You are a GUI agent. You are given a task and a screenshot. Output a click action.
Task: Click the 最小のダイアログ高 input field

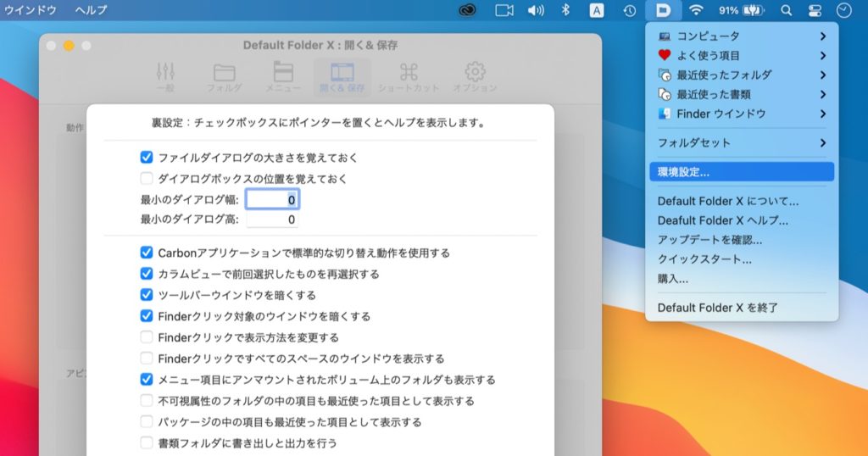pos(272,220)
